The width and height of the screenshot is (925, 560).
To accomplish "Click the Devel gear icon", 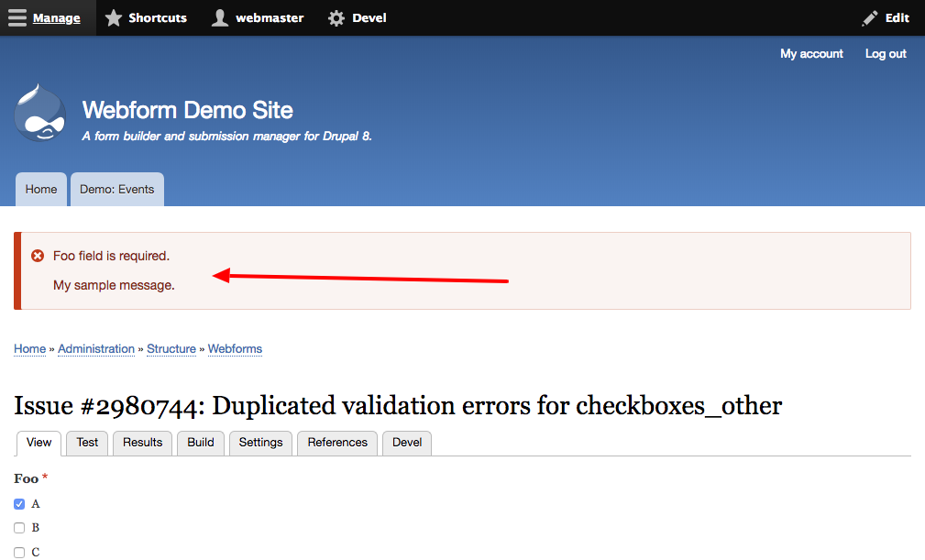I will click(337, 17).
